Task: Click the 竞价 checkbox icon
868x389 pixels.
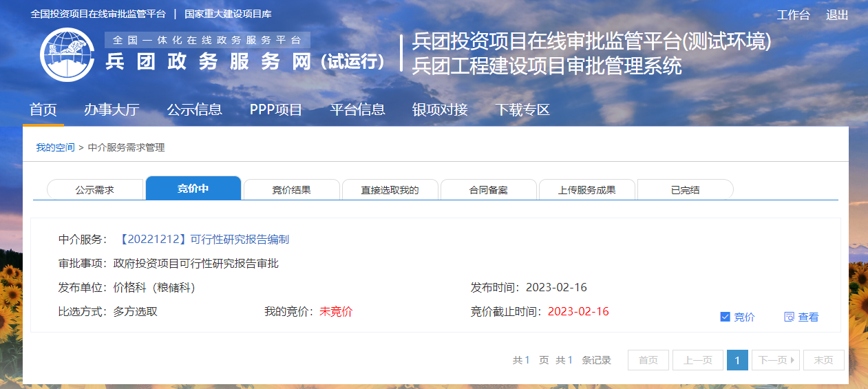Action: click(x=724, y=317)
